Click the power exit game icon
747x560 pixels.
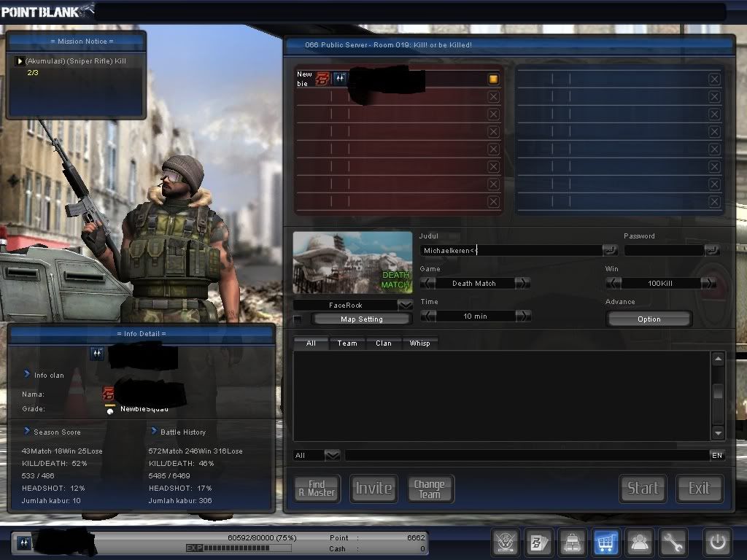[718, 542]
